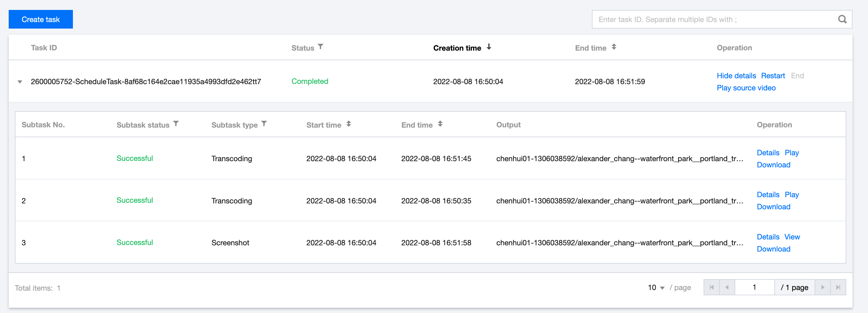
Task: Click the Output column header
Action: 508,125
